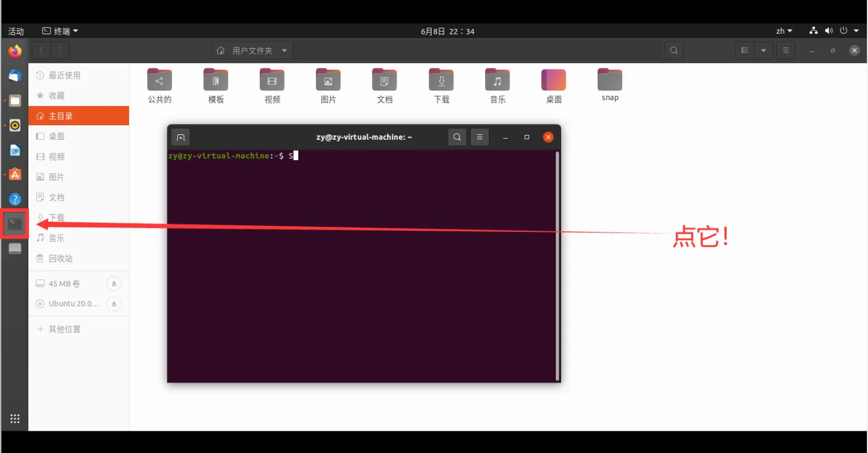Click the search icon in terminal

click(x=457, y=137)
